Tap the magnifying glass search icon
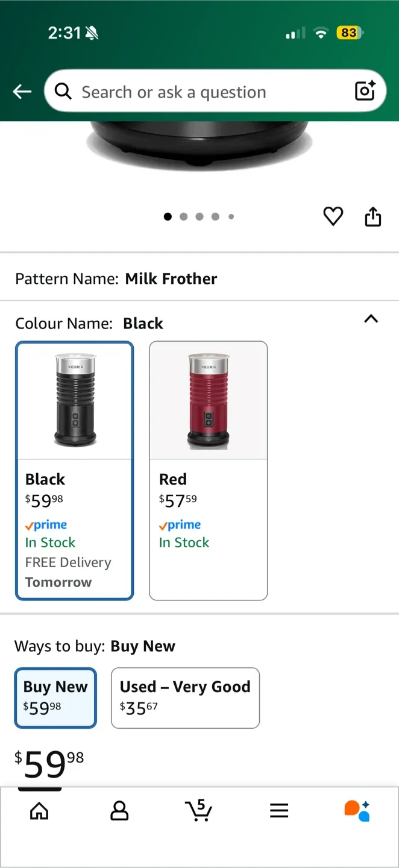The height and width of the screenshot is (868, 399). point(63,91)
